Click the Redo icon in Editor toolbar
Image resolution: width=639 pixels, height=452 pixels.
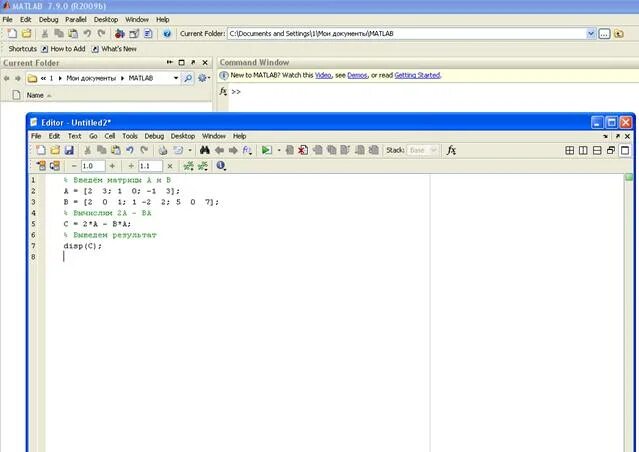[x=144, y=150]
